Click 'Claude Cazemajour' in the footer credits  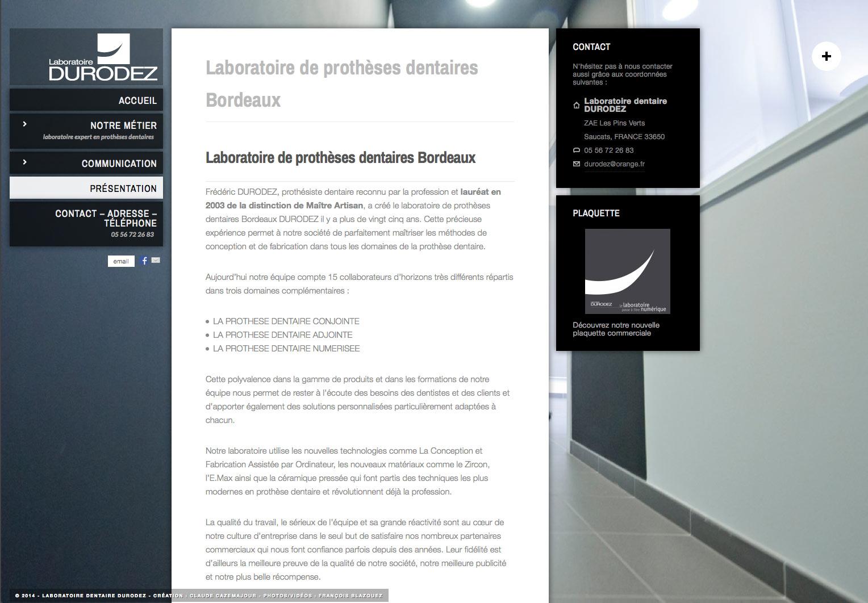(223, 596)
